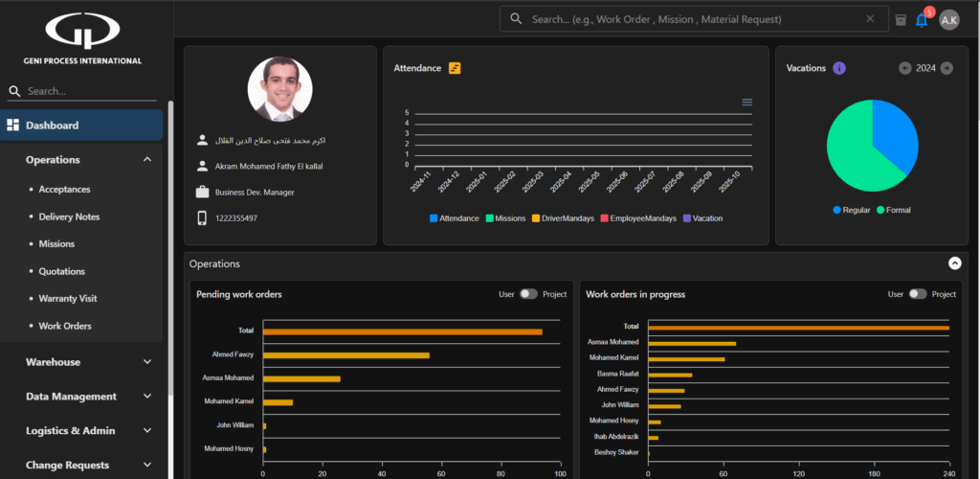Expand the Warehouse sidebar section

[x=147, y=362]
